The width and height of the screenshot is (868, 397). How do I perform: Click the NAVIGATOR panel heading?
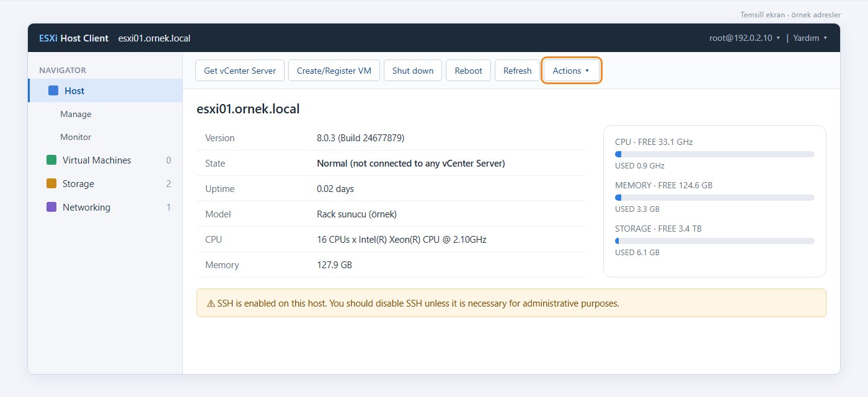(63, 70)
